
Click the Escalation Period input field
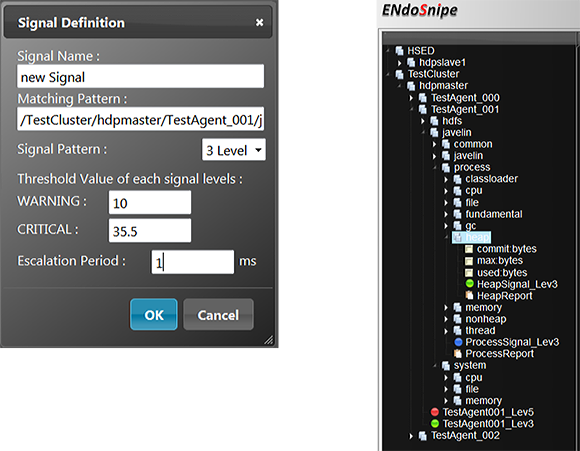[193, 262]
